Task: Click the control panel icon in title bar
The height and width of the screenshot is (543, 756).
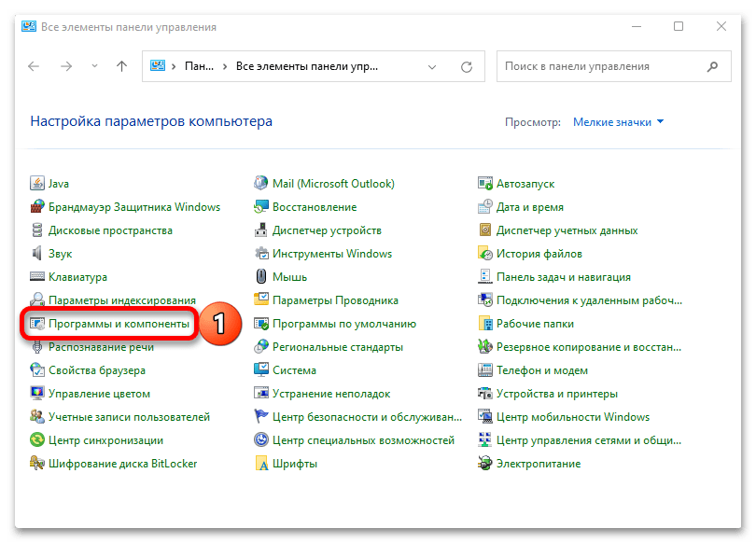Action: [x=29, y=26]
